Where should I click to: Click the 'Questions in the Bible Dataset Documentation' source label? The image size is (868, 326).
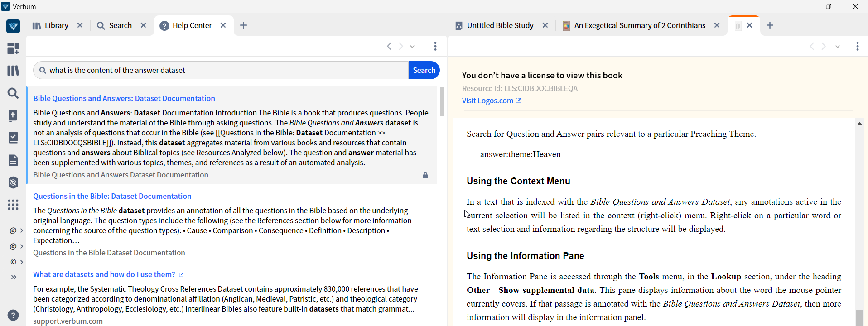[x=109, y=253]
